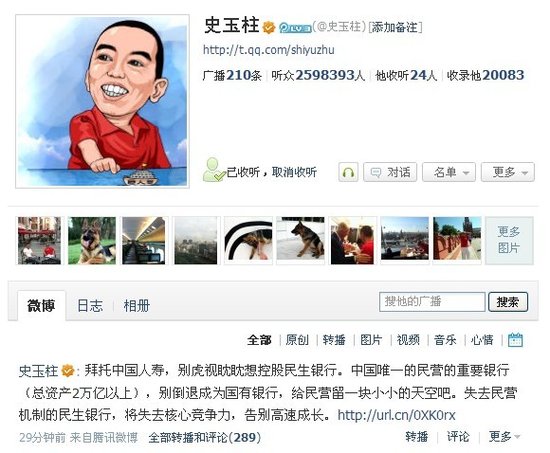Open the German shepherd on grass thumbnail
The height and width of the screenshot is (453, 550).
tap(92, 240)
